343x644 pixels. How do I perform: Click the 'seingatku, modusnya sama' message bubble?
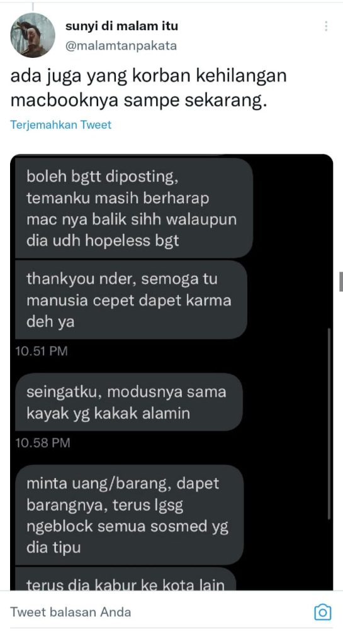128,402
